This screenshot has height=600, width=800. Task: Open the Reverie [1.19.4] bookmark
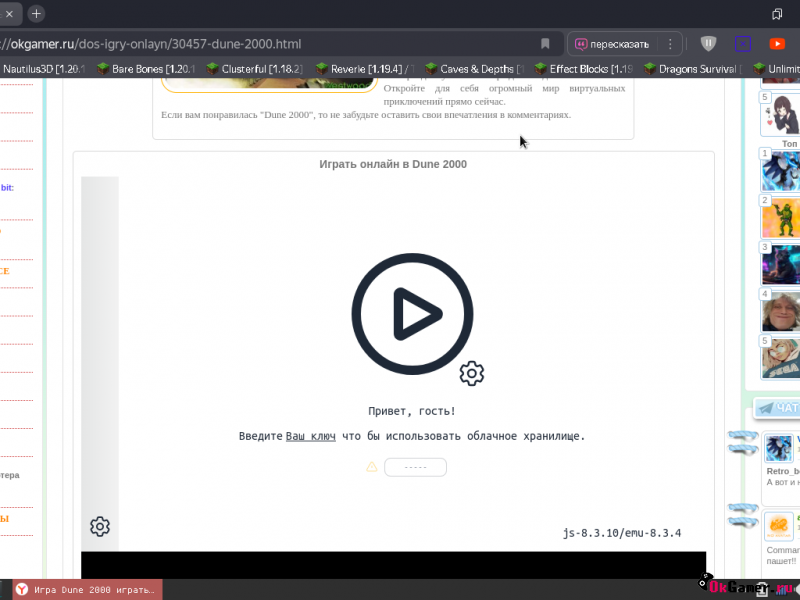pos(364,69)
